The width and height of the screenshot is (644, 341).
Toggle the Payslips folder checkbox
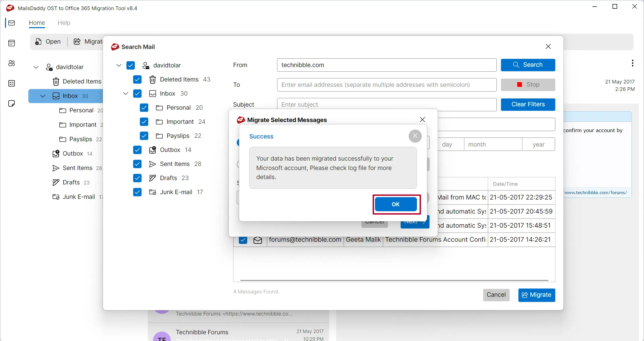[x=144, y=136]
